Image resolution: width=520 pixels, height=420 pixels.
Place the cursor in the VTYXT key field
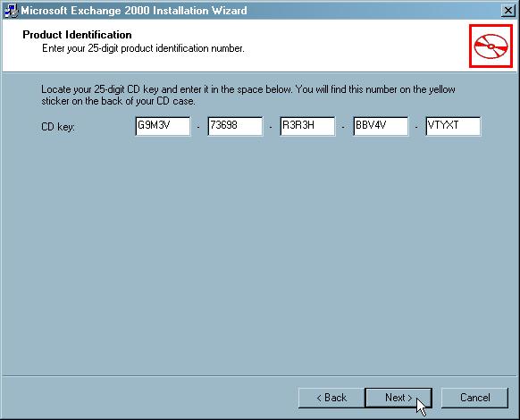pos(453,126)
